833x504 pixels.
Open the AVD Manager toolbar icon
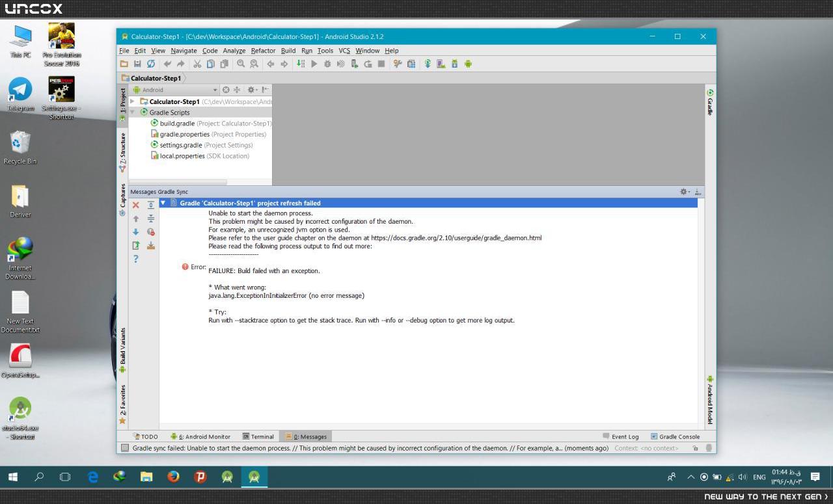[441, 64]
